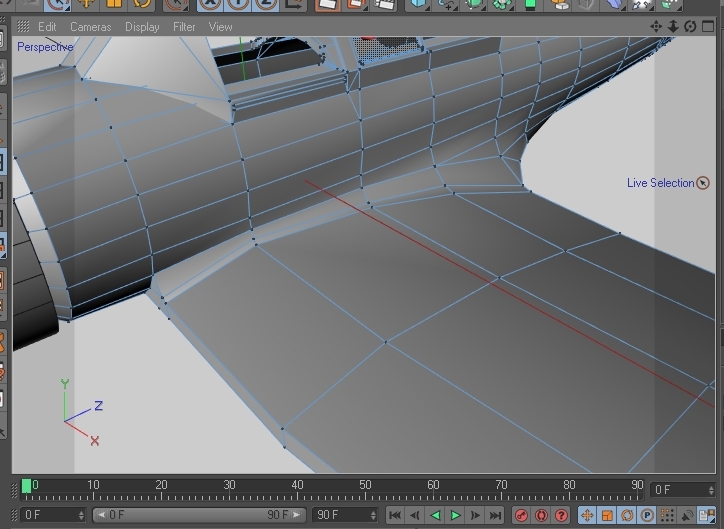The image size is (724, 529).
Task: Click the Keyframe Selection question-mark icon
Action: (561, 515)
